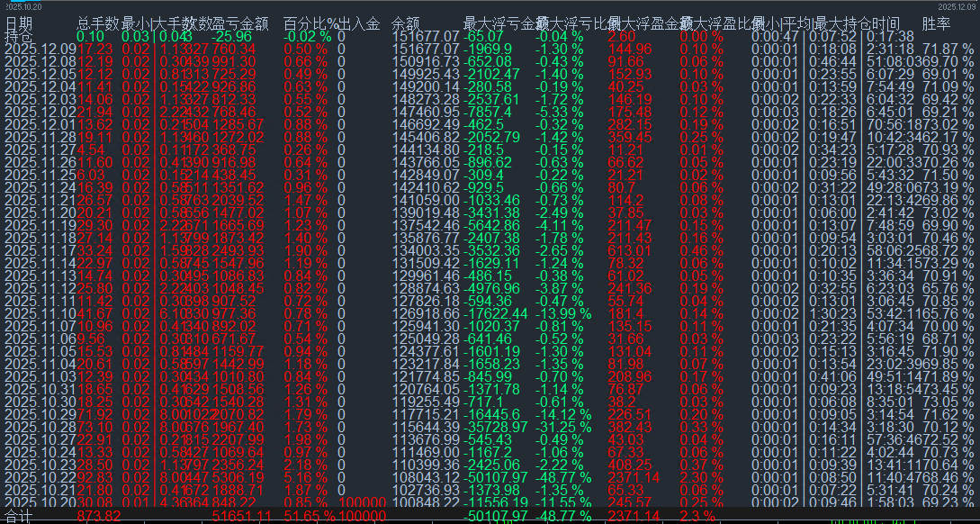Click the floating loss value -17622.44
The width and height of the screenshot is (980, 524).
click(x=496, y=313)
